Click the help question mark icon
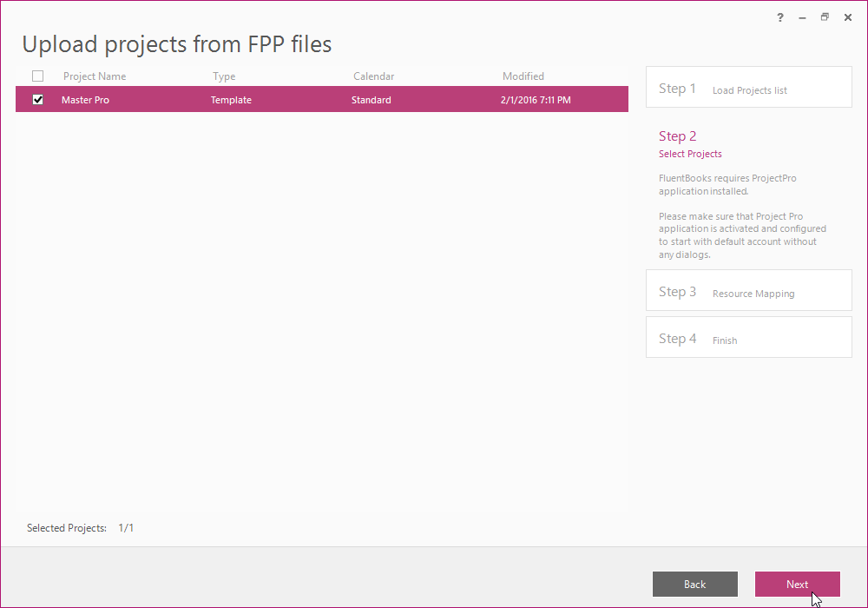The width and height of the screenshot is (868, 608). (780, 17)
